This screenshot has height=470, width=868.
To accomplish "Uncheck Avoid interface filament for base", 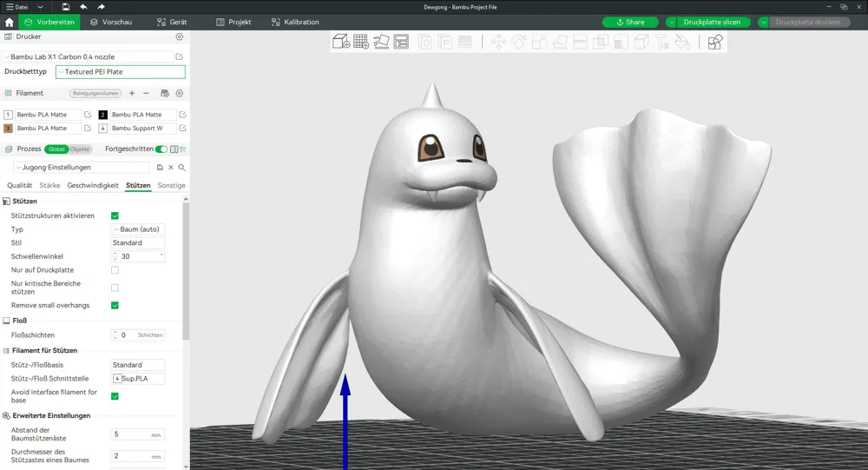I will (115, 396).
